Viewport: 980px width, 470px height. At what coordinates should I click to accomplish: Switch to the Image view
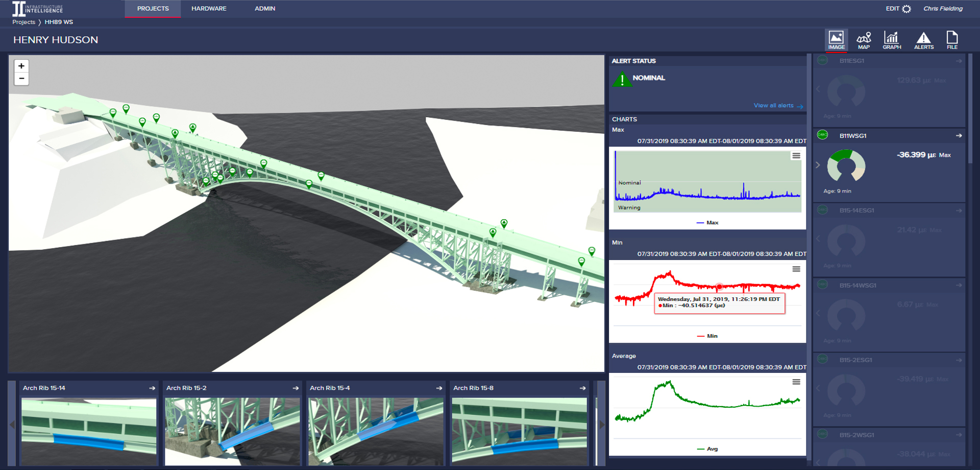click(836, 40)
